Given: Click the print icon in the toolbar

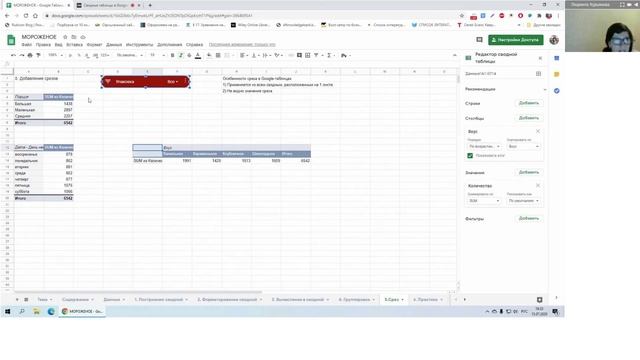Looking at the screenshot, I should 30,55.
